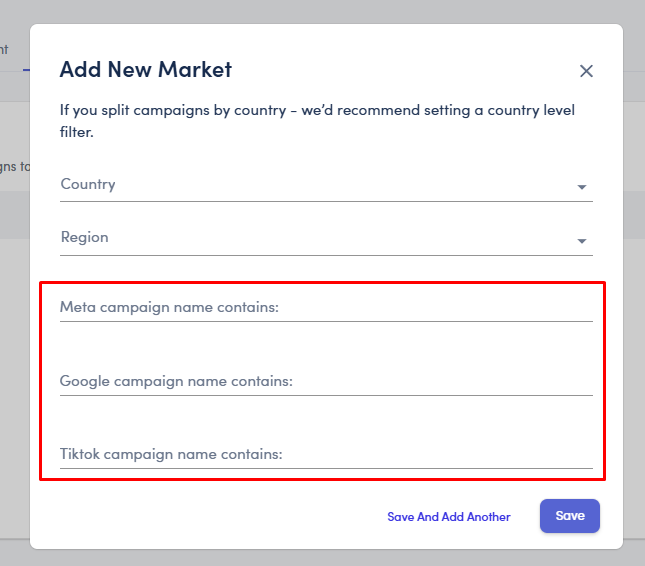Focus the Google campaign name input
645x566 pixels.
tap(326, 382)
